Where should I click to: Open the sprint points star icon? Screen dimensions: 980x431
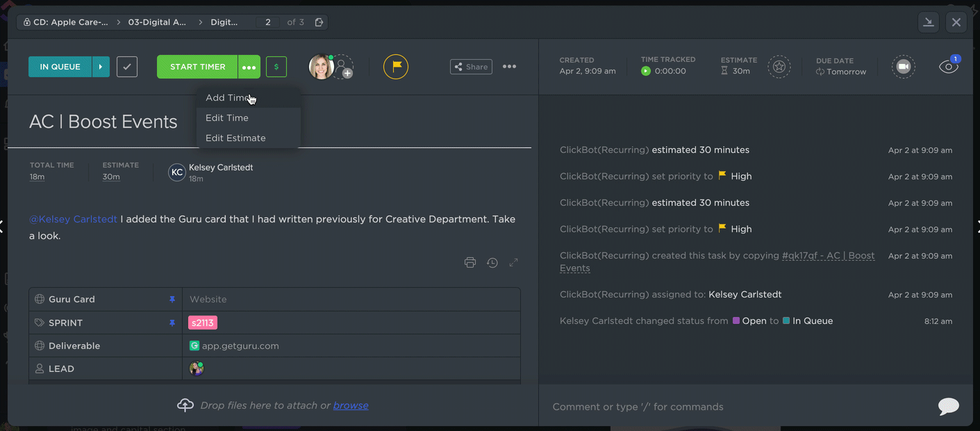(x=779, y=67)
